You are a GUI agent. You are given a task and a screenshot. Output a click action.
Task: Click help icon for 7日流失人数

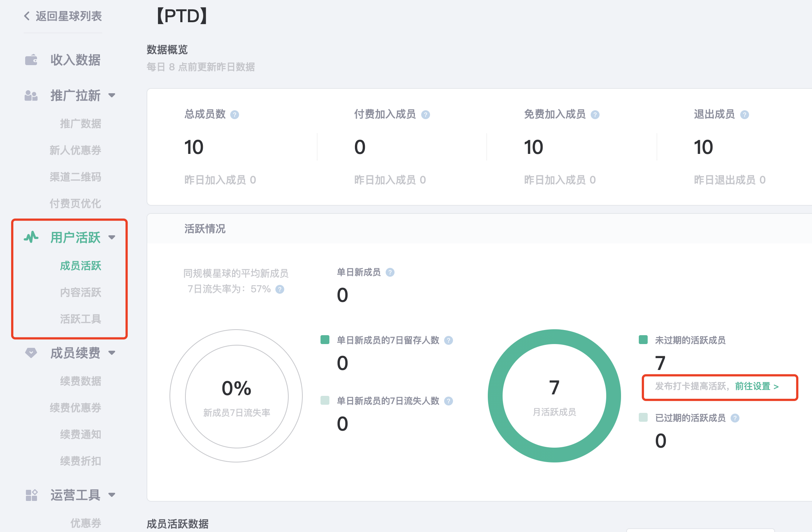449,401
